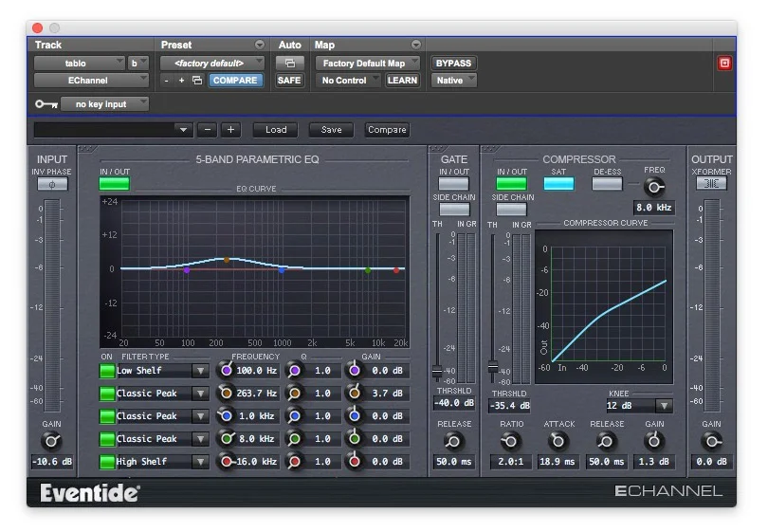The width and height of the screenshot is (768, 532).
Task: Toggle the Compressor In/Out switch
Action: [511, 184]
